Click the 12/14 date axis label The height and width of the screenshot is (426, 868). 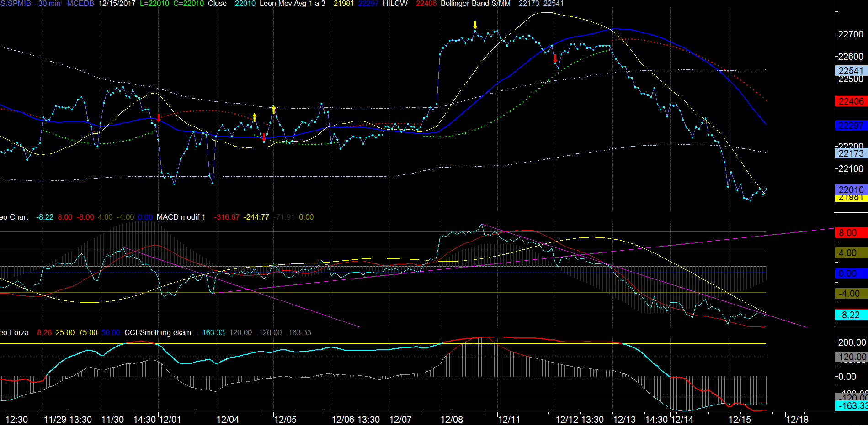pyautogui.click(x=682, y=420)
